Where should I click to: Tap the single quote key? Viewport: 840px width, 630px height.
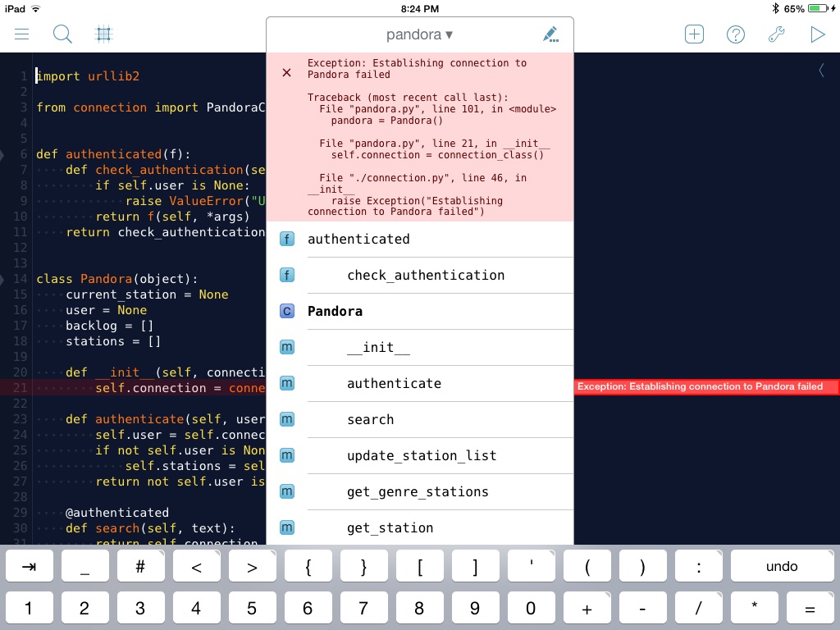tap(531, 566)
